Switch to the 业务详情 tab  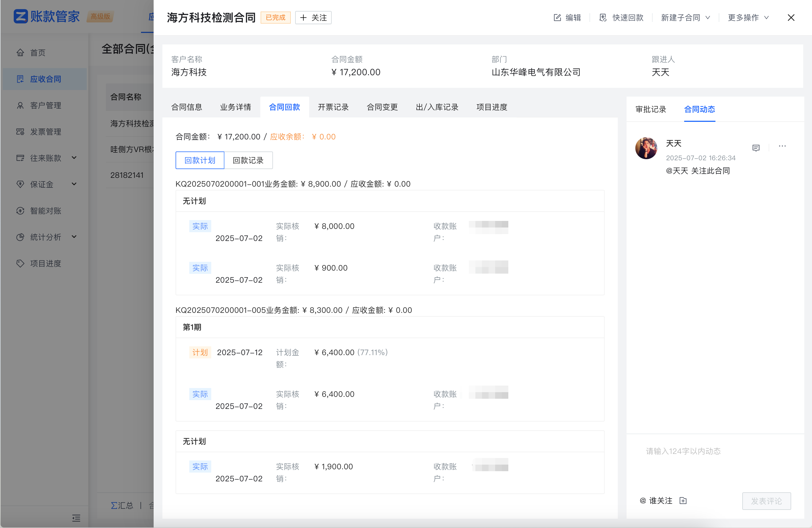235,107
